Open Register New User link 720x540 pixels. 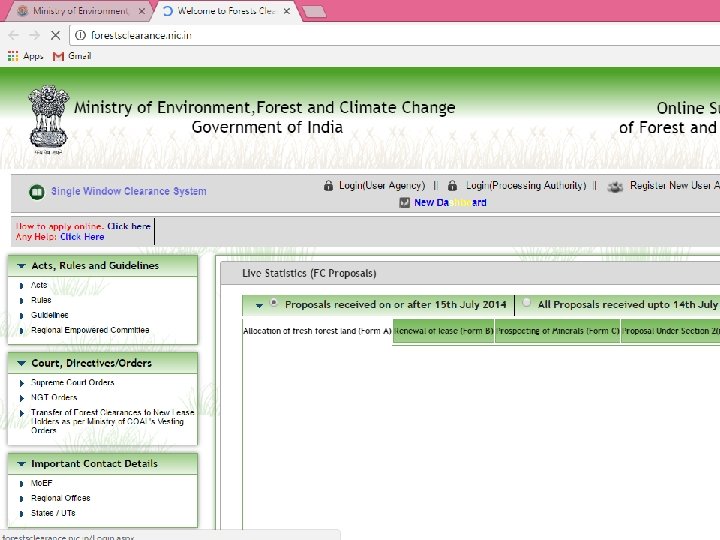coord(675,186)
